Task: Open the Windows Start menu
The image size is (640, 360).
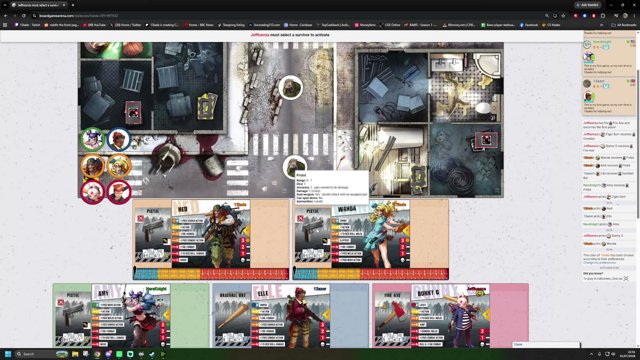Action: [7, 354]
